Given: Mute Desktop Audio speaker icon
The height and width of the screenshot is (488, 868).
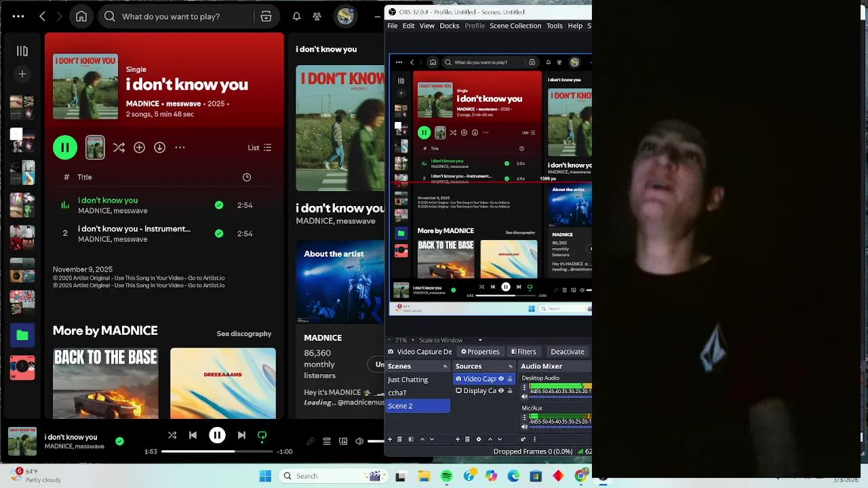Looking at the screenshot, I should pos(524,396).
